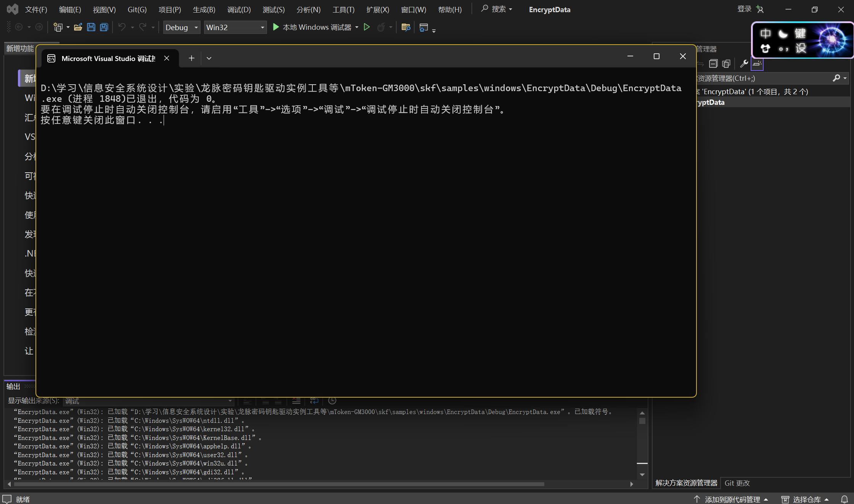Click the Find in Files folder icon
The height and width of the screenshot is (504, 854).
click(x=405, y=27)
